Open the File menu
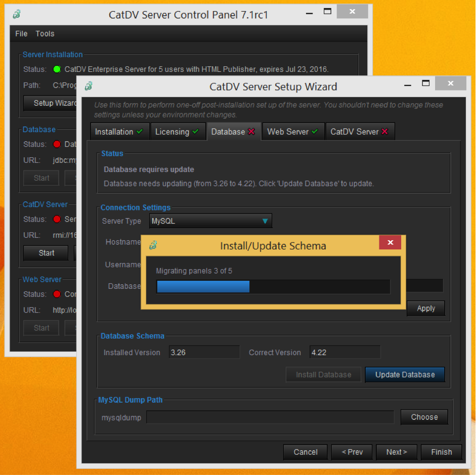476x475 pixels. [x=21, y=34]
